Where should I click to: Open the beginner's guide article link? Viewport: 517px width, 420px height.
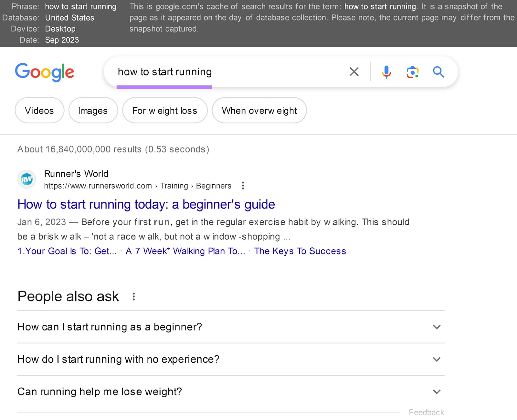pos(146,204)
